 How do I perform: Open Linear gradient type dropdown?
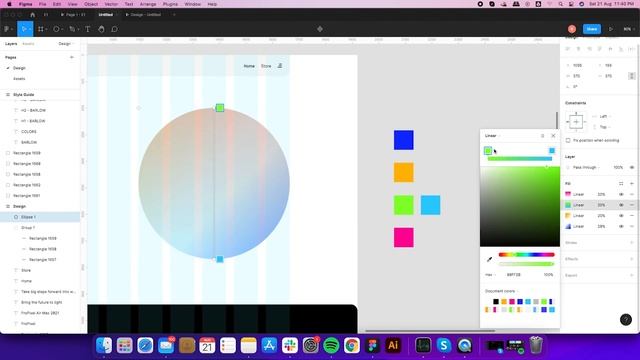[x=492, y=136]
